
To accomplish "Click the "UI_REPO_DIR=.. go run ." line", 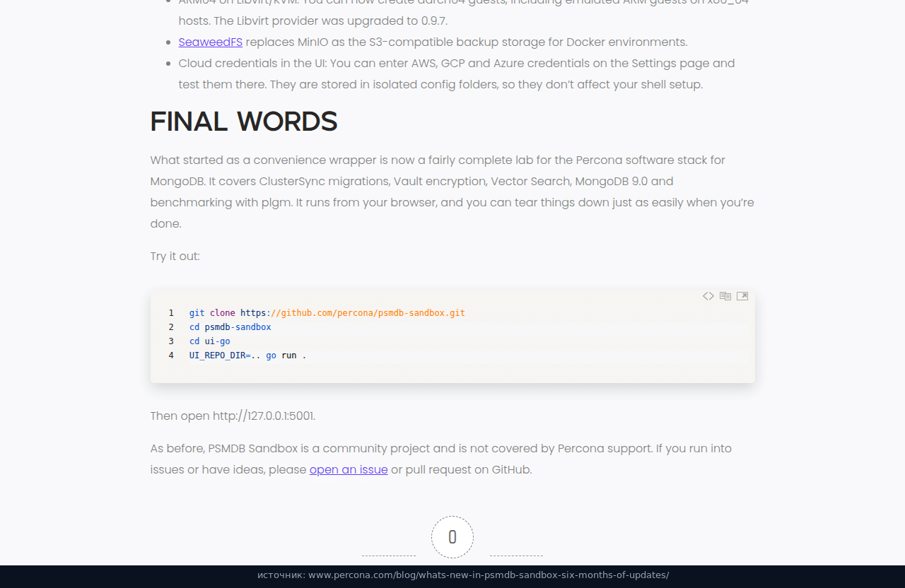I will [248, 355].
